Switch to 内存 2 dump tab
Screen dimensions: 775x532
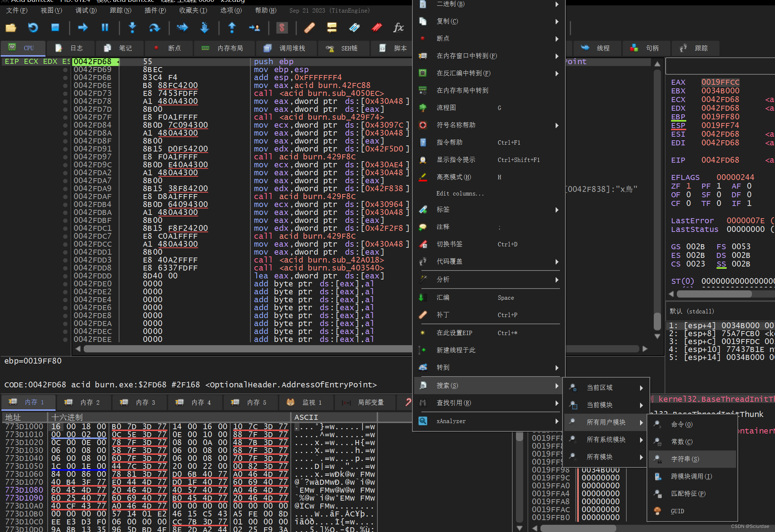click(x=84, y=402)
